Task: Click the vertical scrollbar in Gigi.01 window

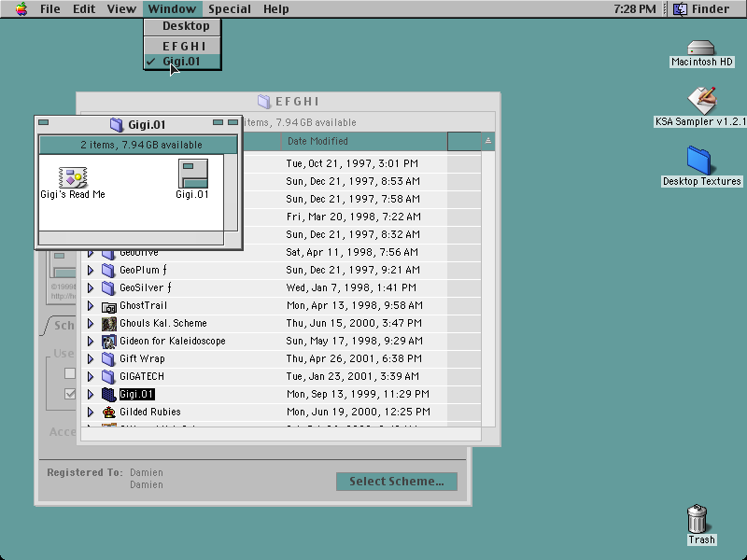Action: (231, 192)
